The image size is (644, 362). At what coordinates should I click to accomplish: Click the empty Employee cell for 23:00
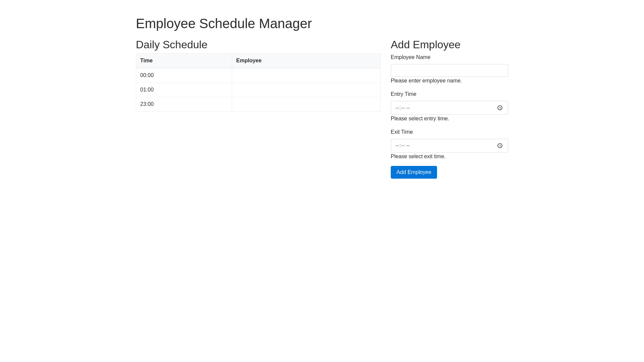pyautogui.click(x=306, y=104)
